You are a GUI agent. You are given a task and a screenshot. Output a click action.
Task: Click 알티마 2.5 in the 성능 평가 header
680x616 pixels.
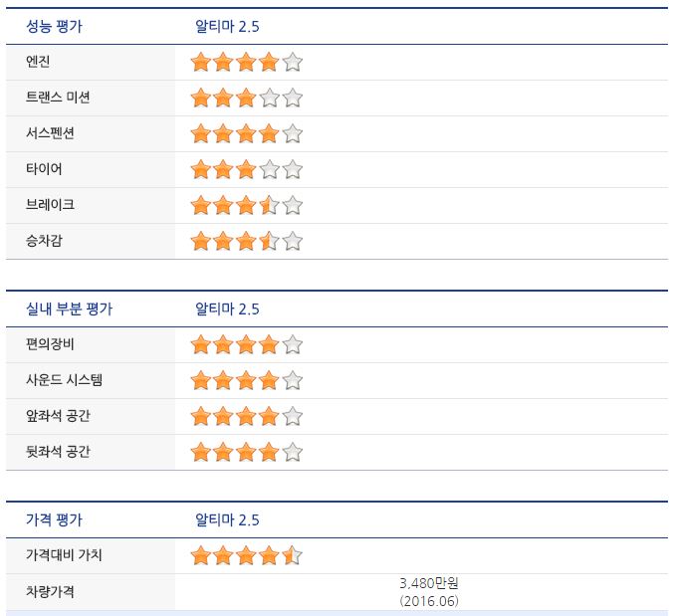(227, 26)
